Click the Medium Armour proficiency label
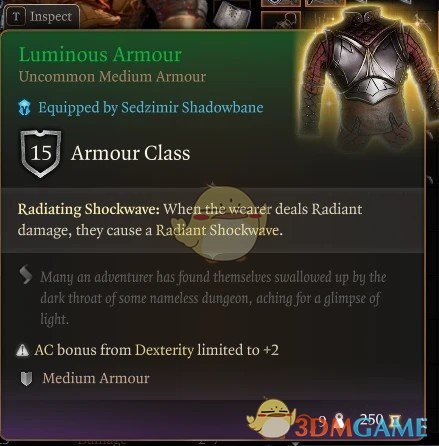The width and height of the screenshot is (439, 446). coord(96,378)
